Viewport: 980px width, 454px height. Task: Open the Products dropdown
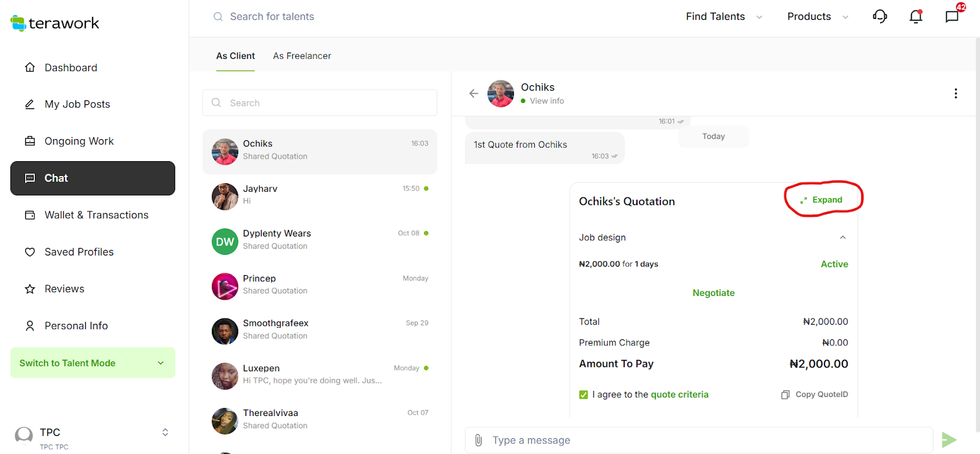(817, 17)
